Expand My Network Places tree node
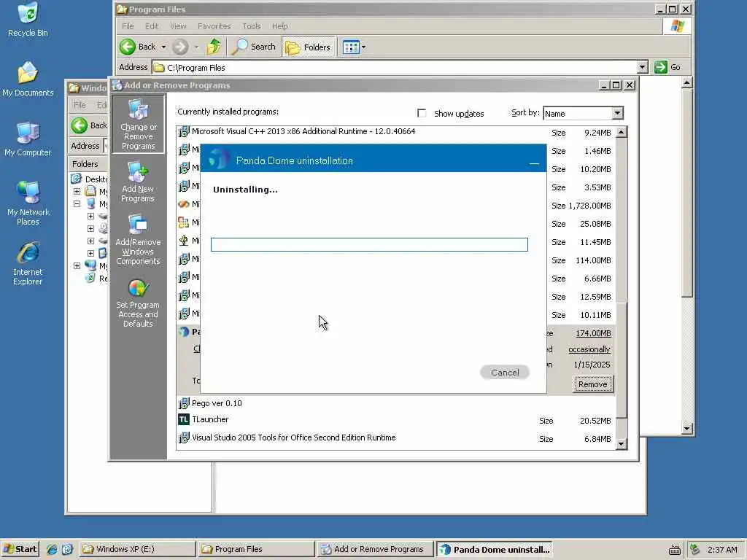Screen dimensions: 747x560 click(77, 265)
